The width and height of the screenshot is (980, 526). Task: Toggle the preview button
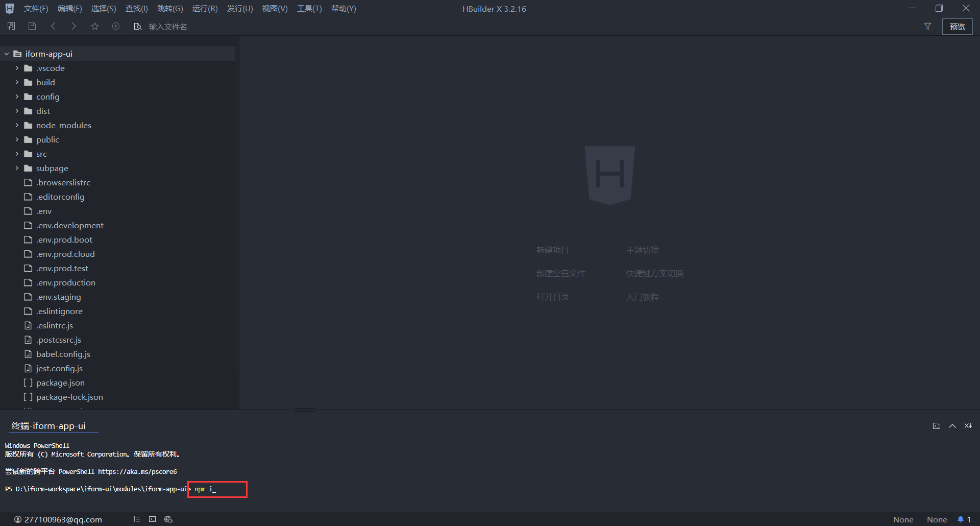point(957,27)
